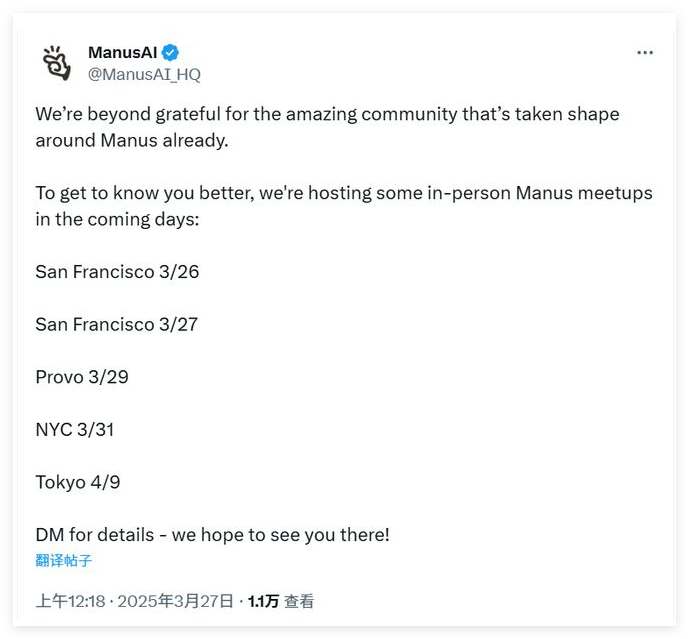The height and width of the screenshot is (639, 689).
Task: Click the blue verified badge
Action: click(x=171, y=52)
